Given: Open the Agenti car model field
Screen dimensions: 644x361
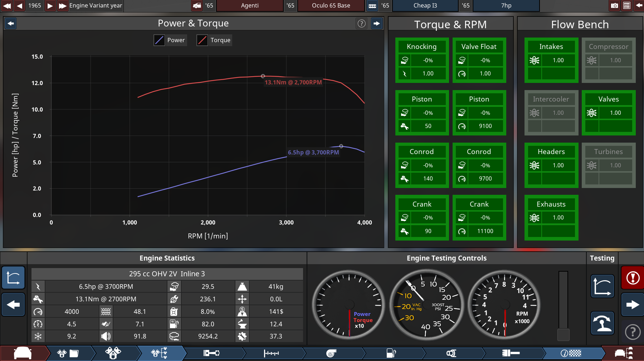Looking at the screenshot, I should pos(250,5).
